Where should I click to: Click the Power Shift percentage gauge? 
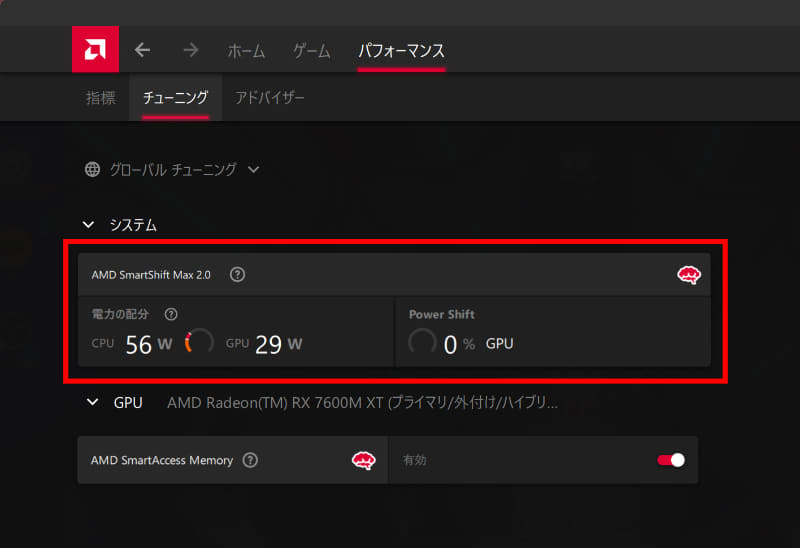[x=422, y=342]
